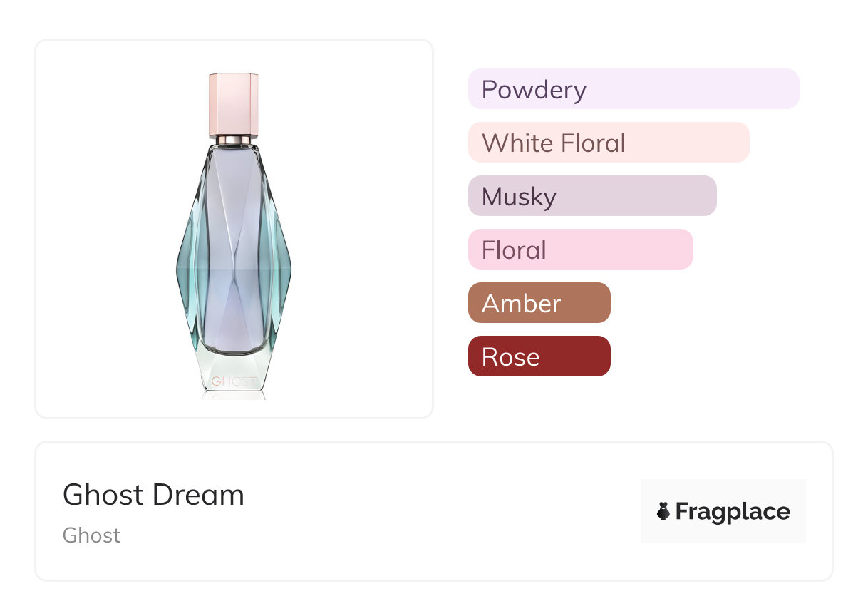Click the silver collar on bottle neck
Image resolution: width=868 pixels, height=616 pixels.
pyautogui.click(x=234, y=139)
